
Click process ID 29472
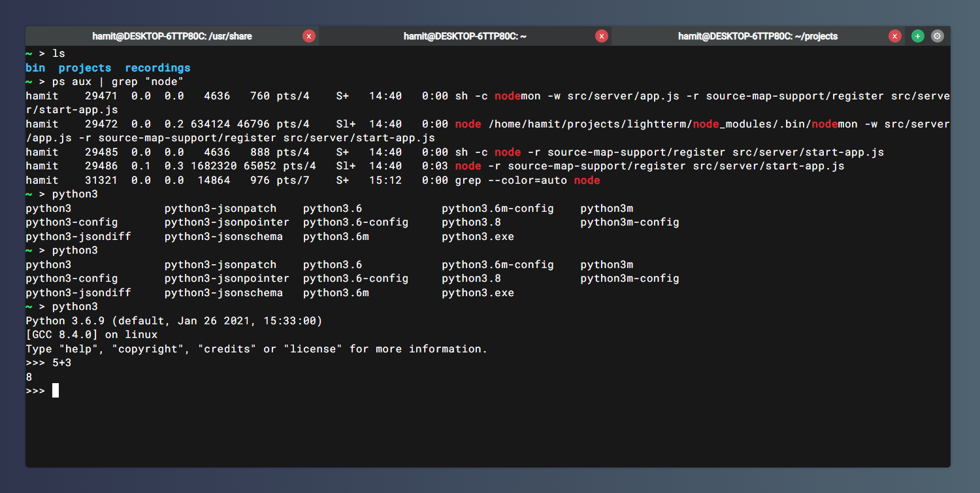pos(101,124)
